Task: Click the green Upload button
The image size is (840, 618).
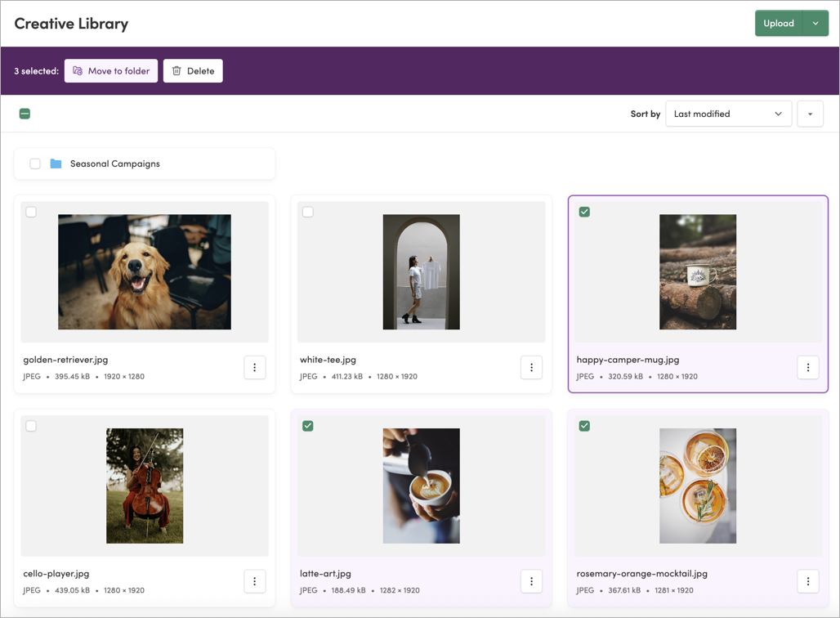Action: coord(779,24)
